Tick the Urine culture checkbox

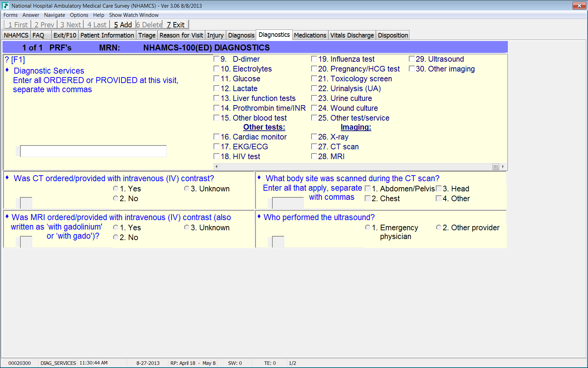314,98
